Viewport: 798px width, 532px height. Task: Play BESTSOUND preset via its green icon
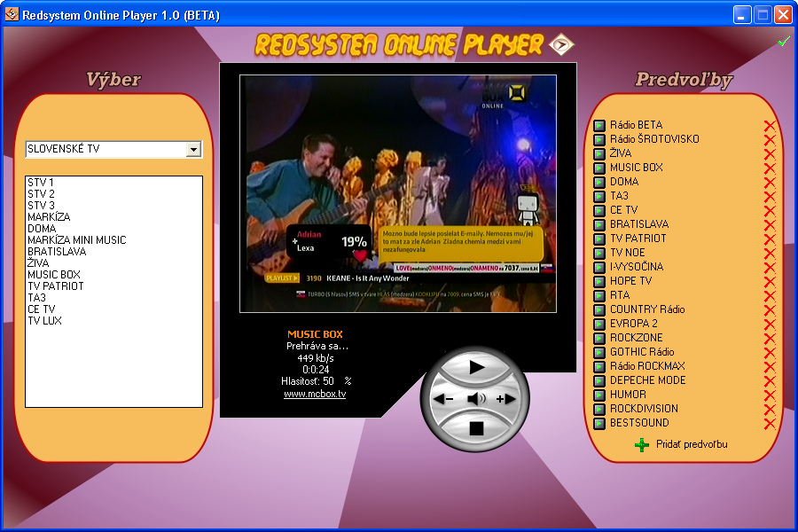click(x=599, y=424)
